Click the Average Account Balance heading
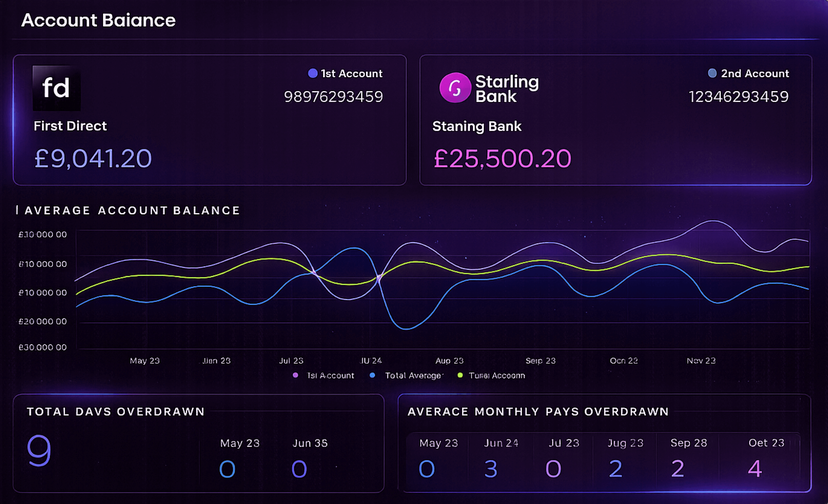Image resolution: width=828 pixels, height=504 pixels. pos(132,210)
